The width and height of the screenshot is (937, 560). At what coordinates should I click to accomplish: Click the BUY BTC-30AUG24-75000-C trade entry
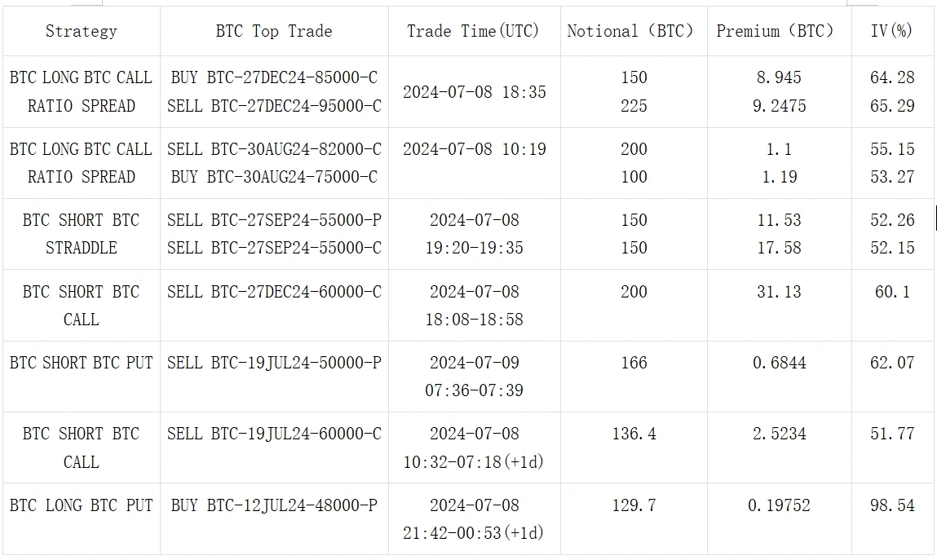274,177
